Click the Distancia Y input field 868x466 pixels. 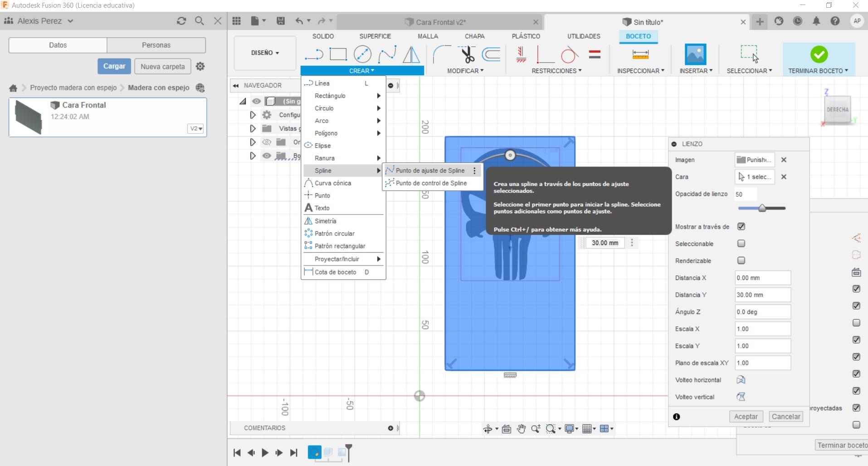pos(763,294)
